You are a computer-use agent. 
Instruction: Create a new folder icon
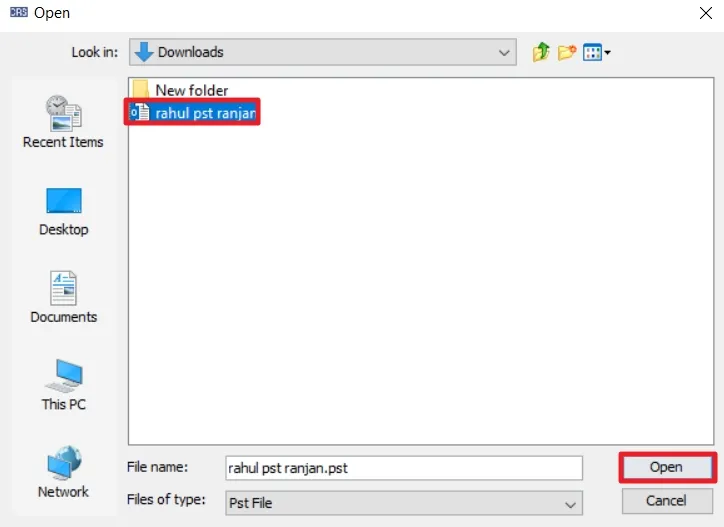point(567,52)
